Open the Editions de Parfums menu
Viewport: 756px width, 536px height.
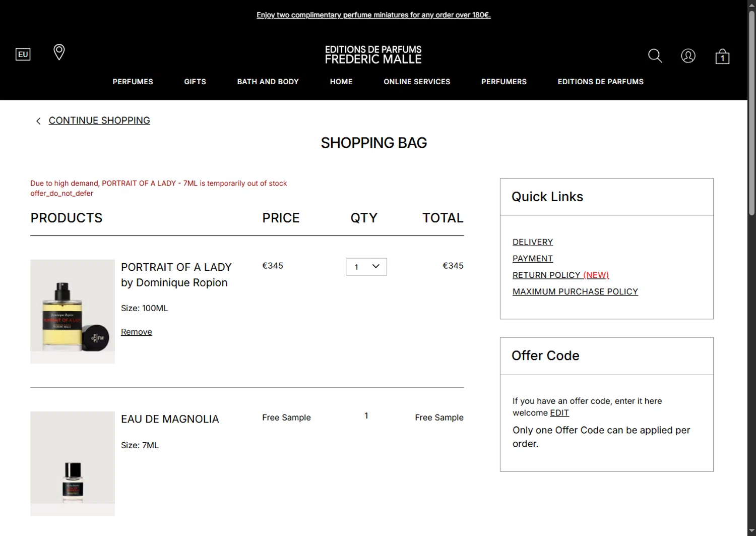tap(601, 82)
